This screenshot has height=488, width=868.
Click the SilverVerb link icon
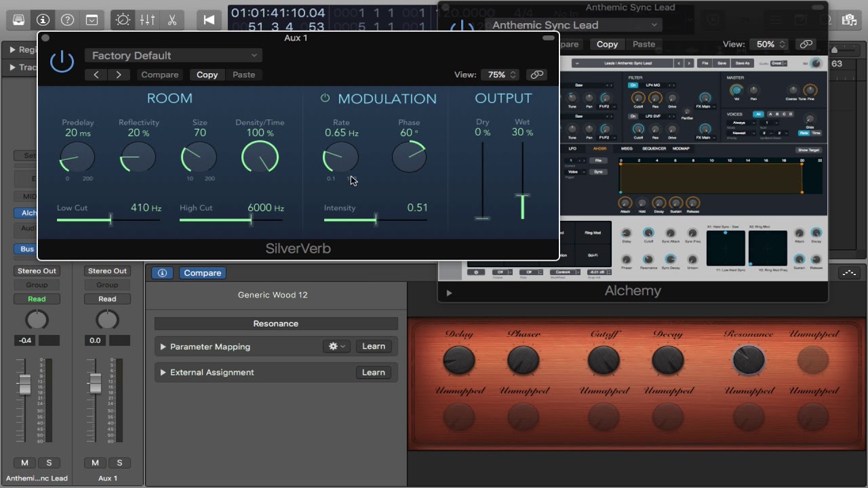[x=536, y=75]
